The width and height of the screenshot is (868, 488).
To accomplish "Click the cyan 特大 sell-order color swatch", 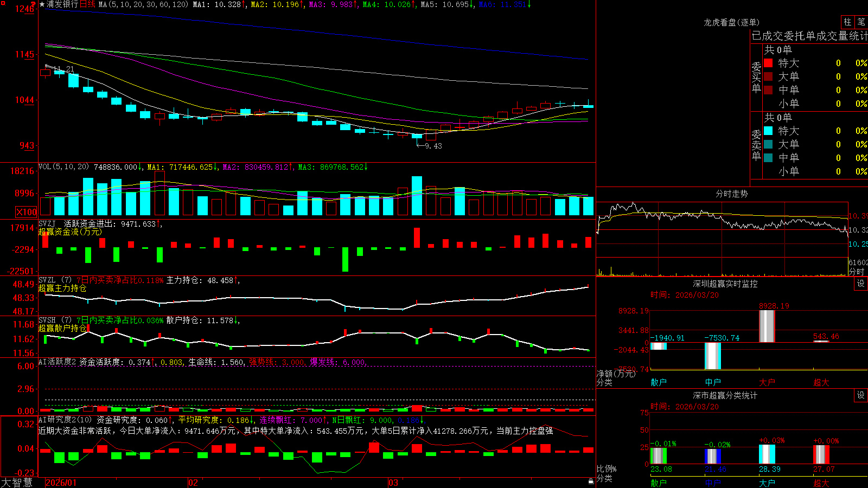I will pos(768,131).
